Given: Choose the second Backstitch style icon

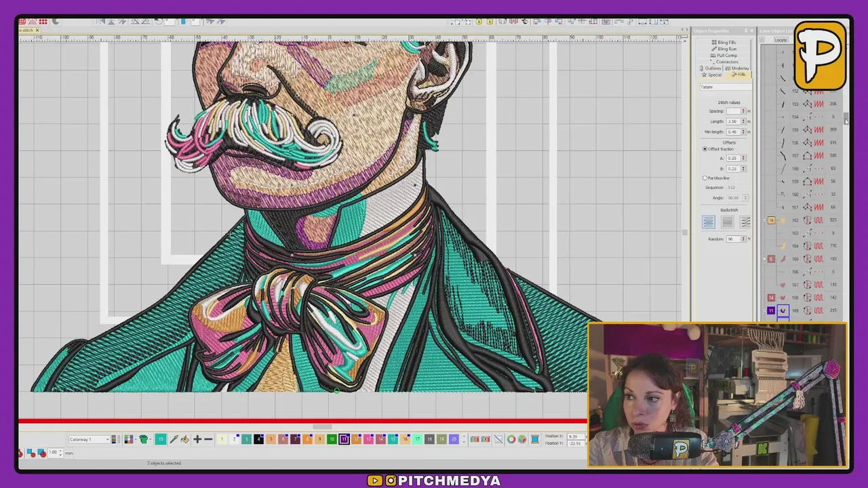Looking at the screenshot, I should point(728,222).
